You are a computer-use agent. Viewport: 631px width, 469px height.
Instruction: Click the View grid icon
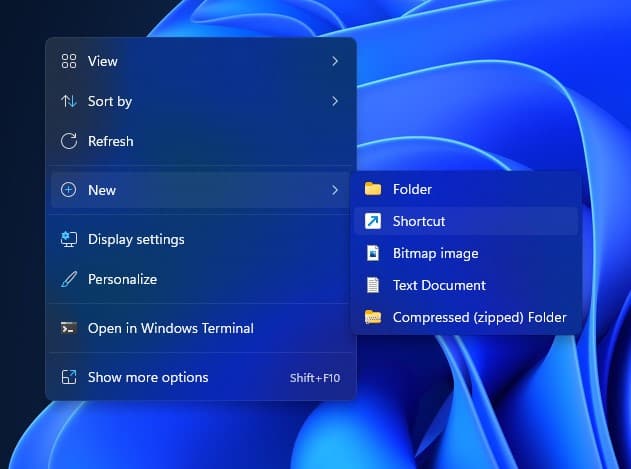[x=69, y=61]
